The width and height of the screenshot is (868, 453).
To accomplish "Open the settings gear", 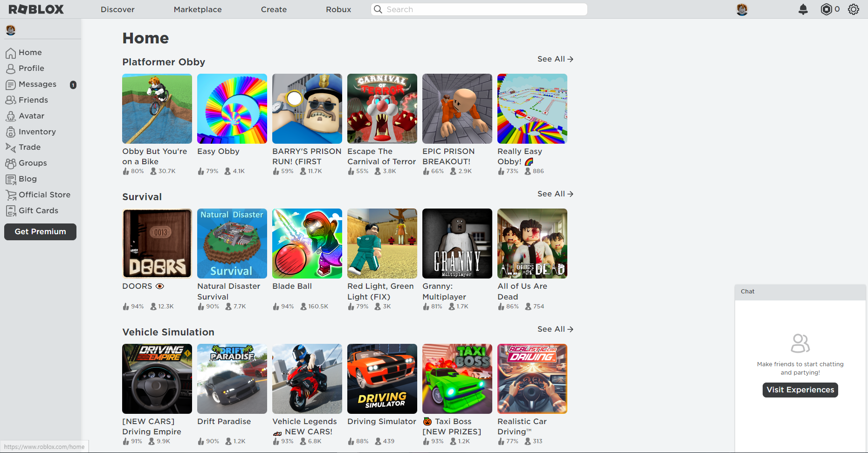I will (853, 9).
